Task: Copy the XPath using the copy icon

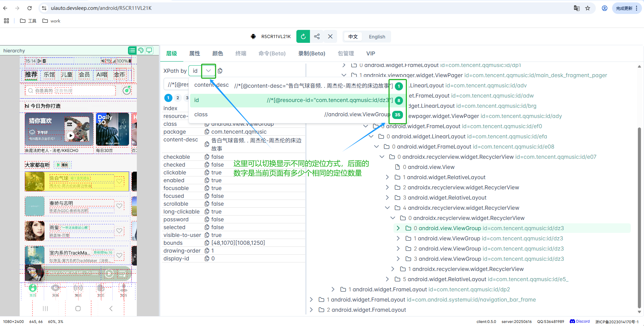Action: click(220, 71)
